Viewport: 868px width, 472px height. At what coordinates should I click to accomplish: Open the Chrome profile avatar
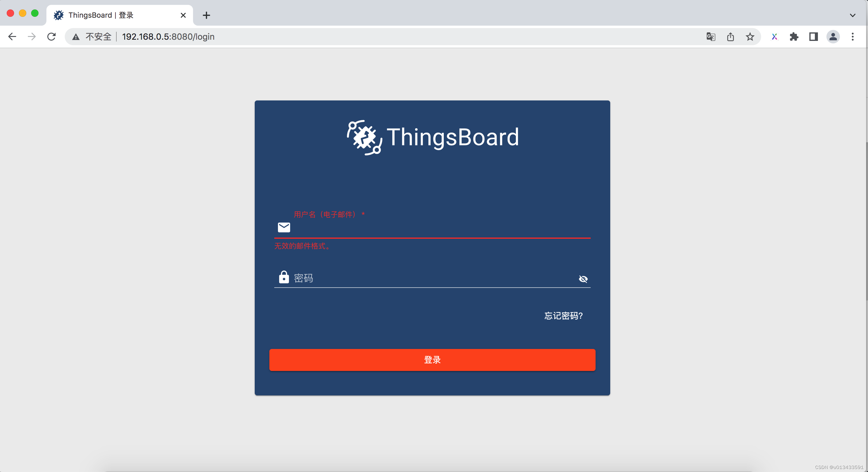(x=833, y=36)
